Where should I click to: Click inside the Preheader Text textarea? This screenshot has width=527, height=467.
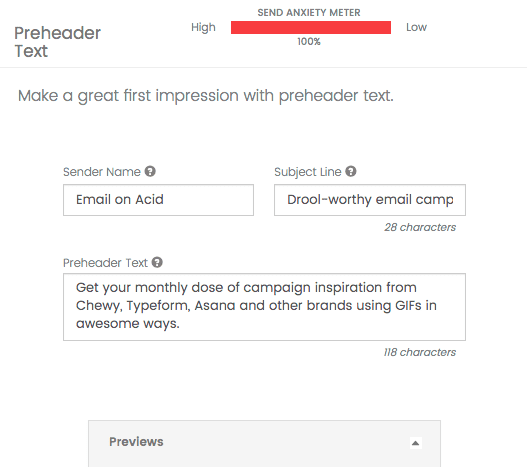coord(264,307)
